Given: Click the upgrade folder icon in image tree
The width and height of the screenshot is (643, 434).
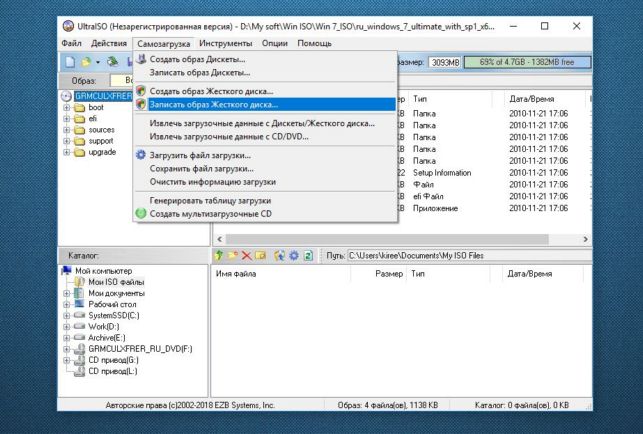Looking at the screenshot, I should (x=79, y=152).
